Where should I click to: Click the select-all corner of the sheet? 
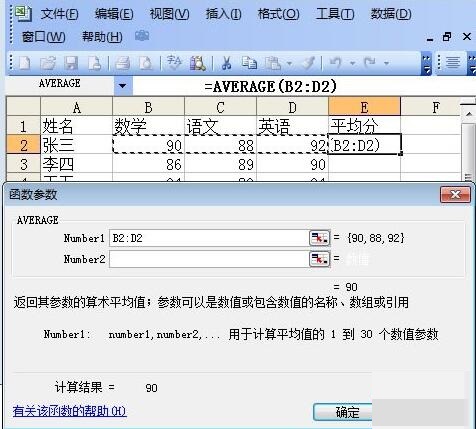pos(23,107)
